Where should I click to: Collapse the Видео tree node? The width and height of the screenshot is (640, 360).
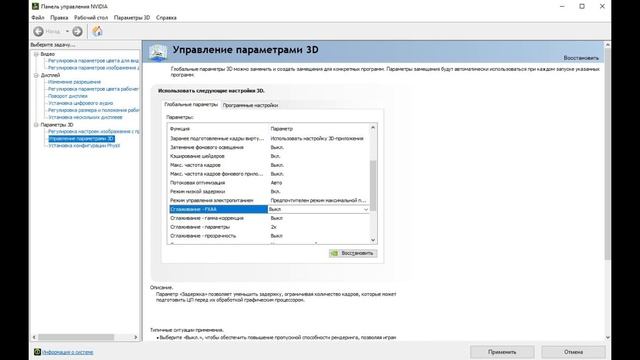(36, 54)
